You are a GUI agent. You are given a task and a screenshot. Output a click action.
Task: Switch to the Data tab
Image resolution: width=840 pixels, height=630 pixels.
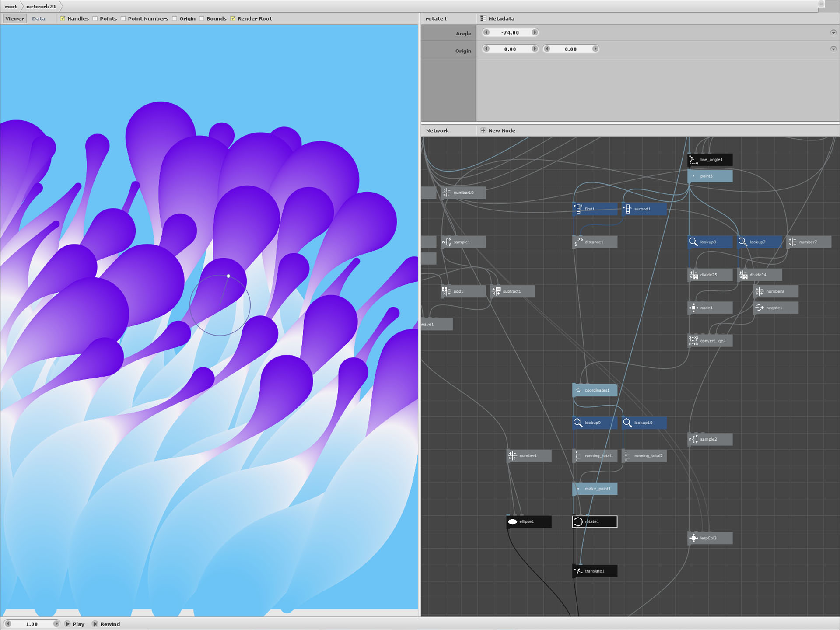38,18
